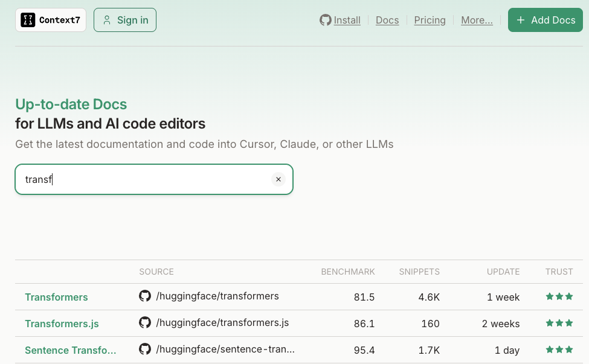Click the Get the latest documentation subtitle
589x364 pixels.
tap(204, 144)
